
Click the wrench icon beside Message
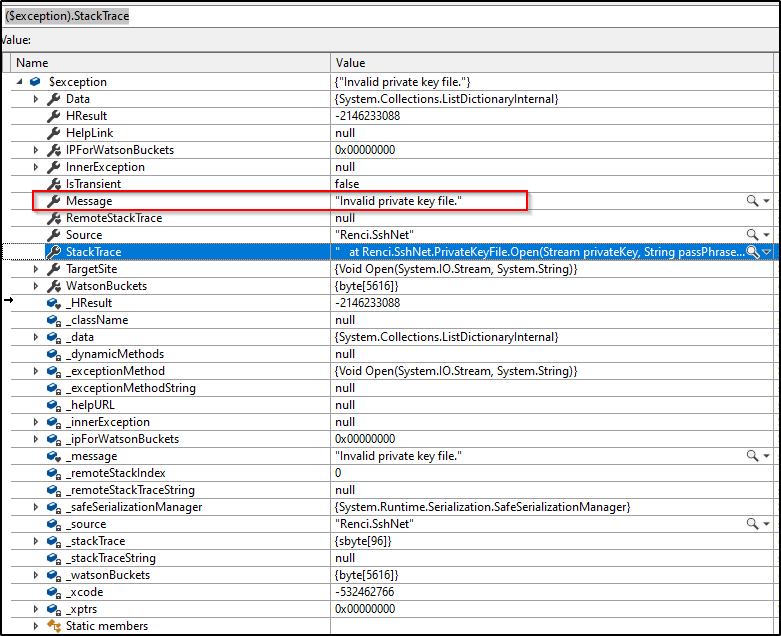coord(54,201)
